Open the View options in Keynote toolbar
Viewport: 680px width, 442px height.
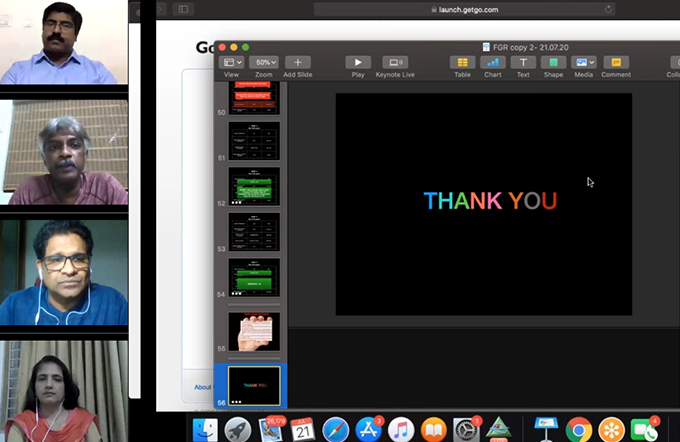click(231, 62)
